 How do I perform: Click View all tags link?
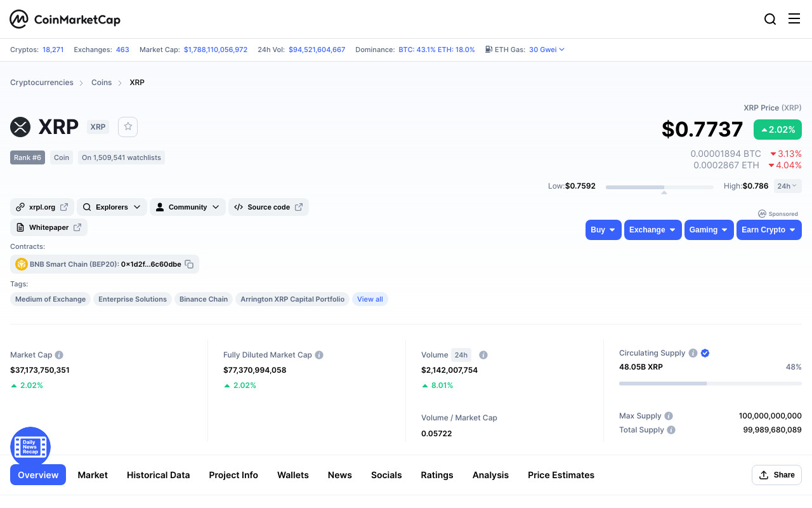370,299
